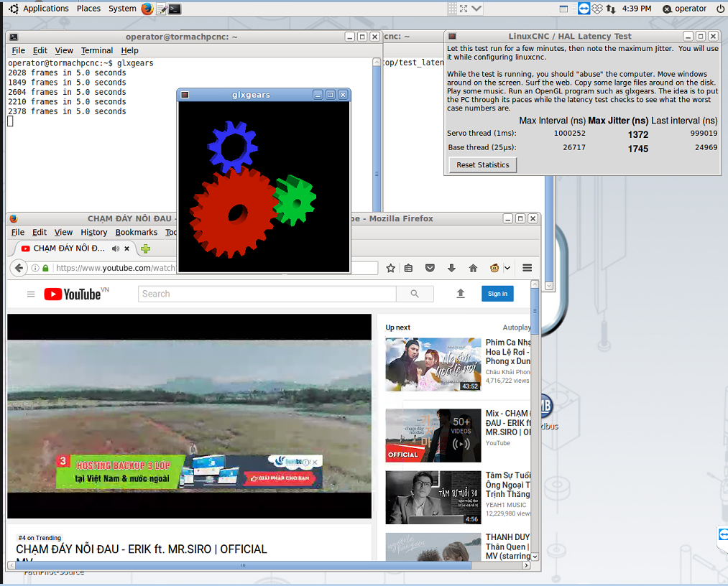Open the Tâm Sự Tuổi 30 thumbnail 4:56
Image resolution: width=728 pixels, height=586 pixels.
[433, 498]
